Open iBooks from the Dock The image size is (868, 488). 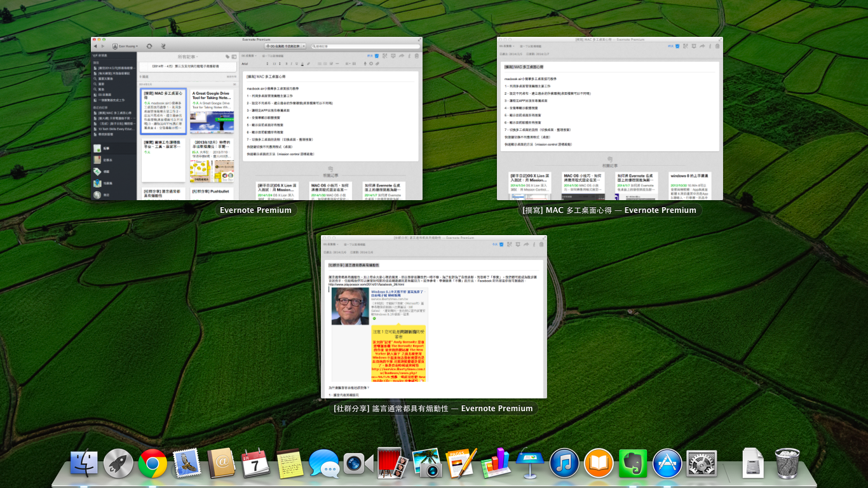(599, 464)
